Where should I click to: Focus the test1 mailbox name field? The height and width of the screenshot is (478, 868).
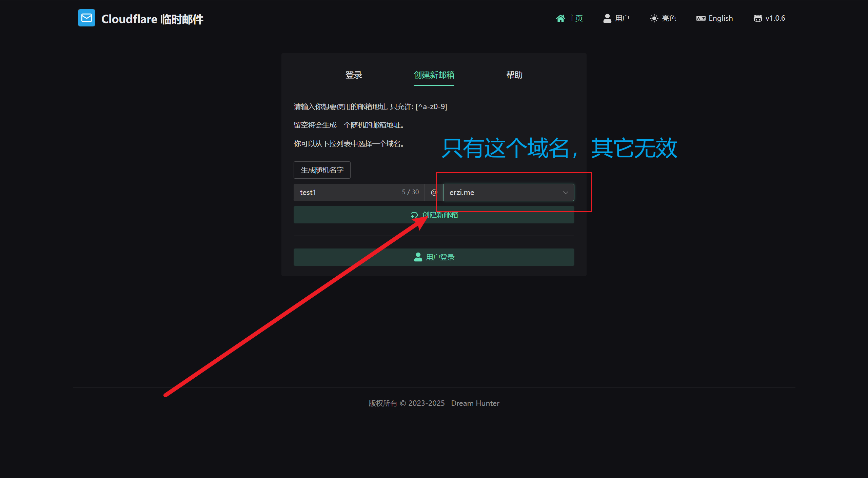click(x=346, y=193)
